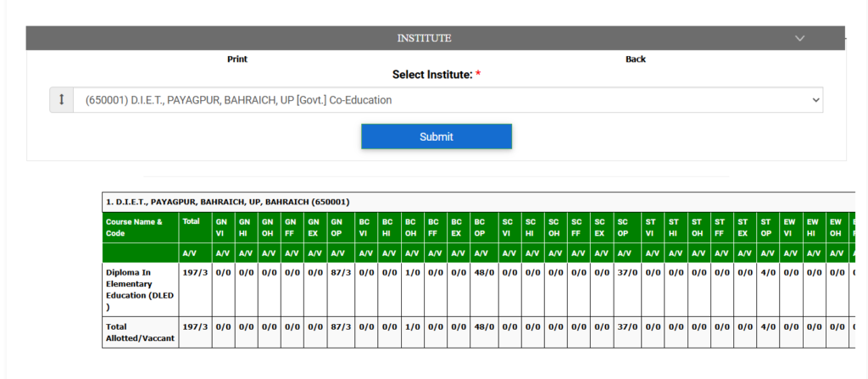Click the INSTITUTE header bar title
The image size is (868, 379).
[424, 38]
